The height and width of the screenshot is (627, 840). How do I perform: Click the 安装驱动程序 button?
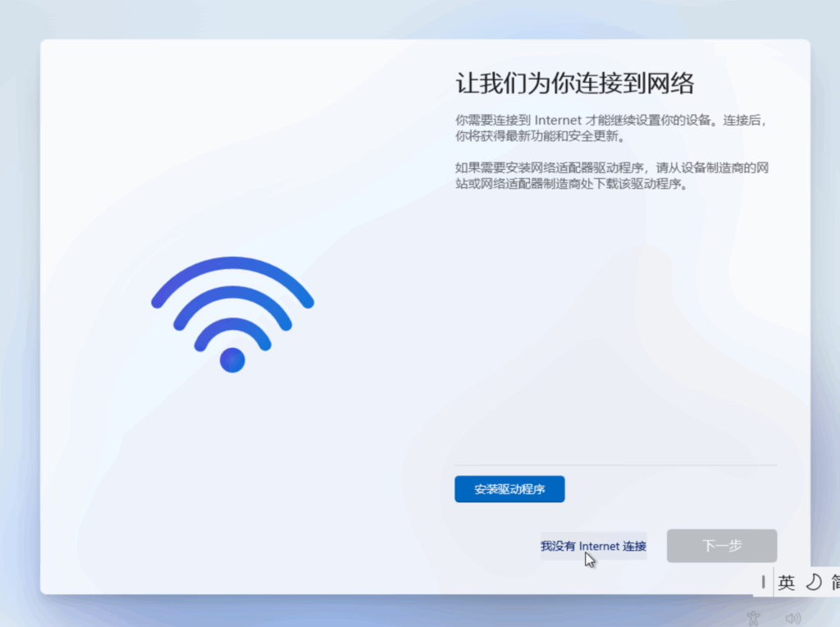(x=509, y=489)
